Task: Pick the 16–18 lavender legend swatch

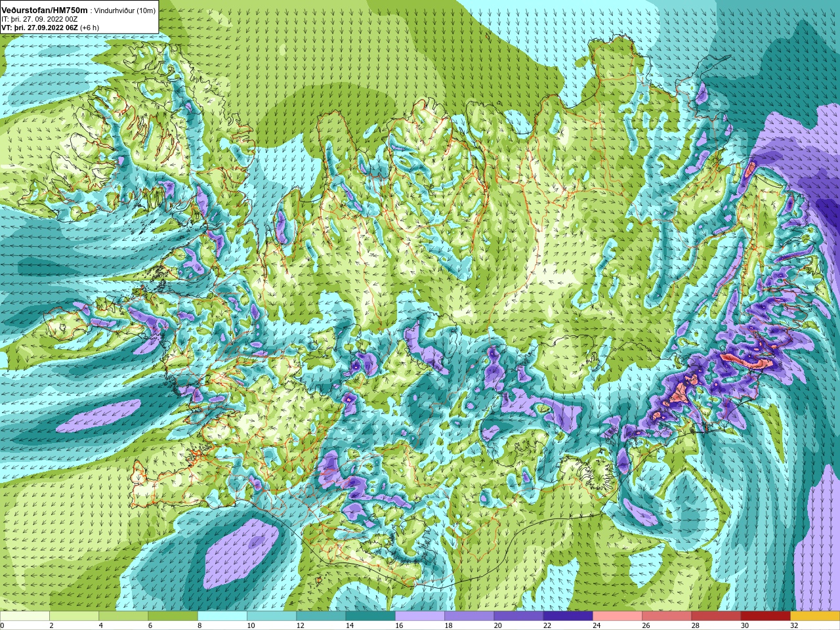Action: pyautogui.click(x=420, y=616)
